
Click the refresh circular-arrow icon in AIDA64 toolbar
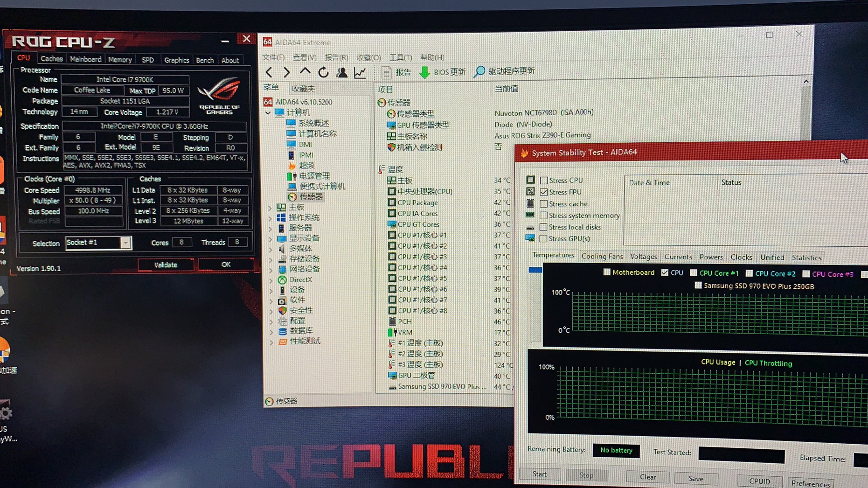pyautogui.click(x=323, y=72)
